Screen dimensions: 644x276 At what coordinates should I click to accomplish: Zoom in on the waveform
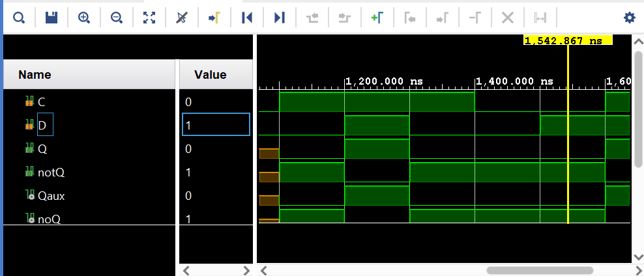tap(84, 18)
